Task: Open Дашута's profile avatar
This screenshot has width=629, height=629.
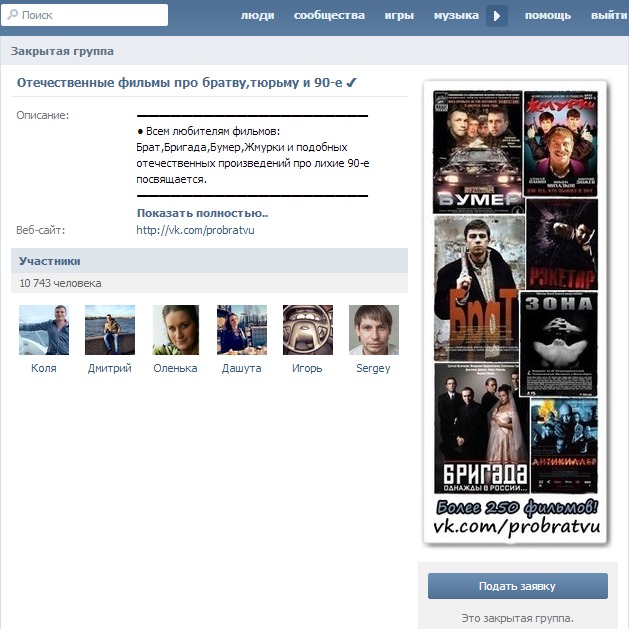Action: click(242, 330)
